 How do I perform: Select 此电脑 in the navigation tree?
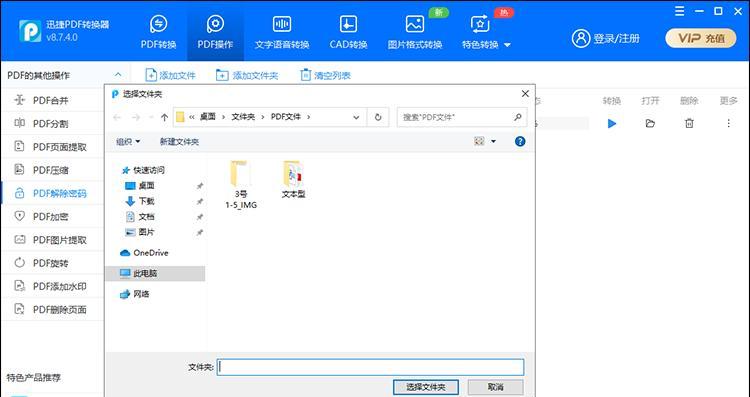[x=155, y=273]
